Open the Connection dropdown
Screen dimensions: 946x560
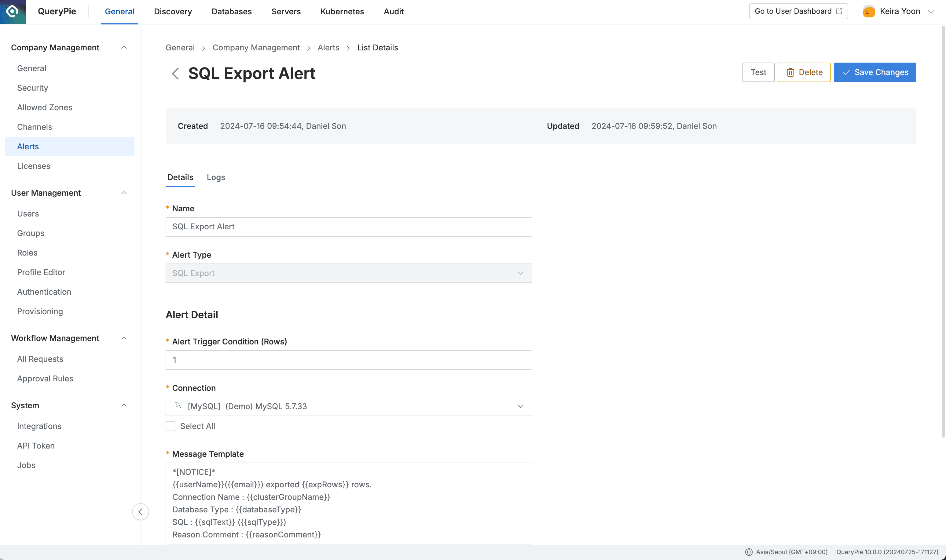[x=521, y=406]
